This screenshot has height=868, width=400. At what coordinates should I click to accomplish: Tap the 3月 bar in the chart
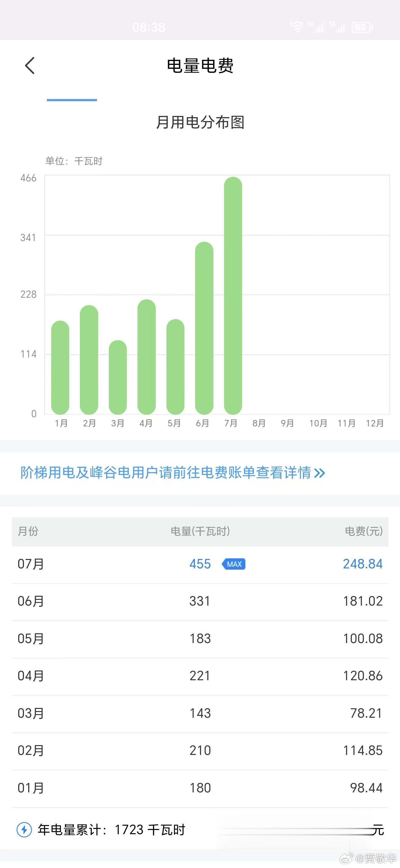(x=118, y=377)
